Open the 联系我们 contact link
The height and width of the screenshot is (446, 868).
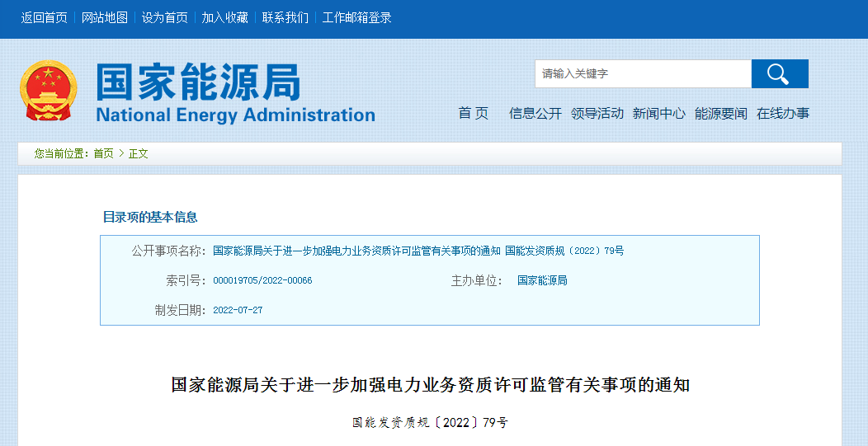[x=285, y=17]
